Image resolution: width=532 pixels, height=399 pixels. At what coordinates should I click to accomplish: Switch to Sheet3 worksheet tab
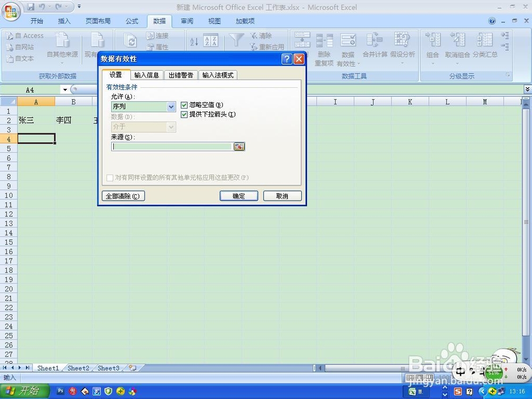108,368
